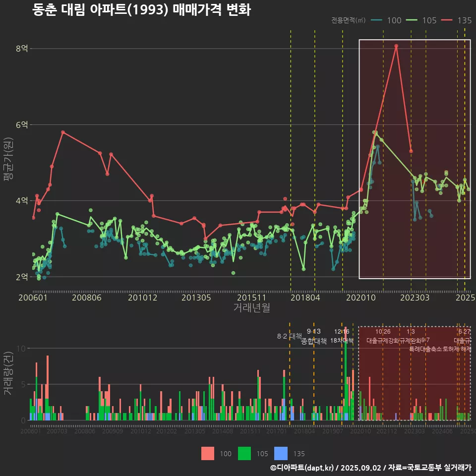
Task: Toggle the green 105 series in top legend
Action: click(412, 20)
